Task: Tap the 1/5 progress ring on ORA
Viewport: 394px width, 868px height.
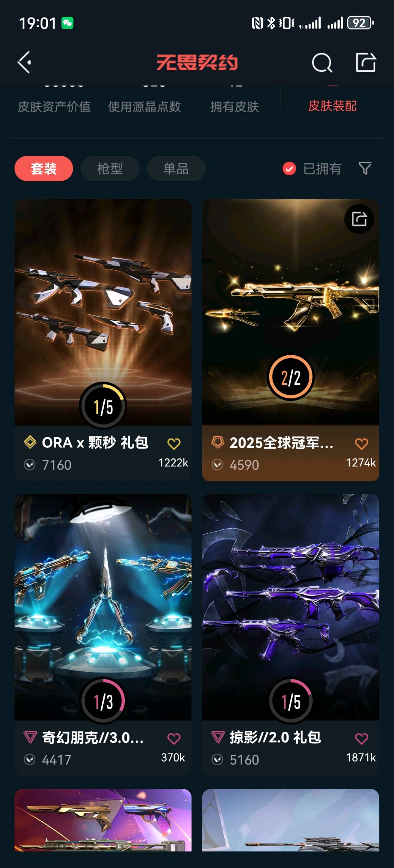Action: click(x=103, y=406)
